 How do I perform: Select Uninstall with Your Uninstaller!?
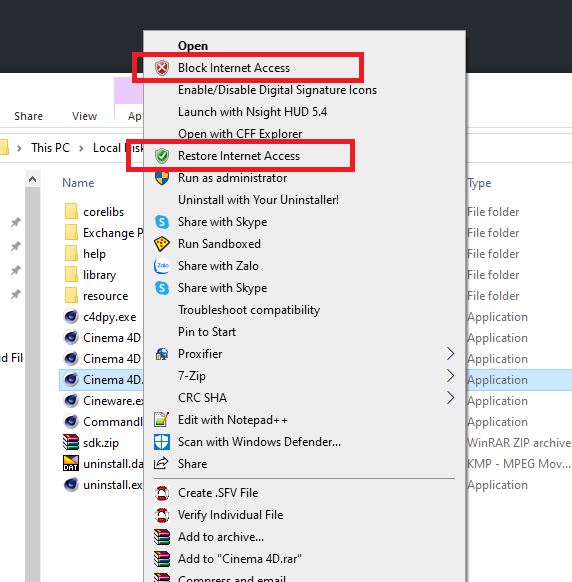[258, 200]
